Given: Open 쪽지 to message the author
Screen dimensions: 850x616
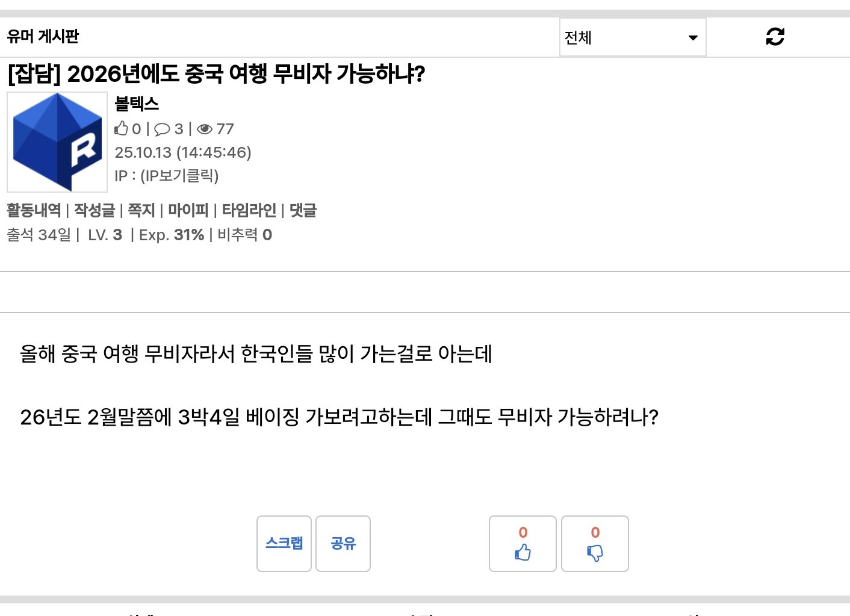Looking at the screenshot, I should pos(141,210).
